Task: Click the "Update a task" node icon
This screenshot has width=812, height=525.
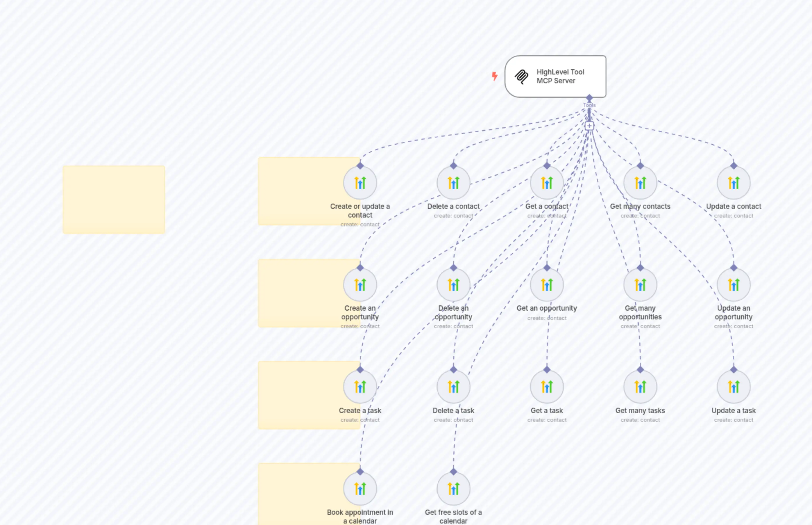Action: point(733,386)
